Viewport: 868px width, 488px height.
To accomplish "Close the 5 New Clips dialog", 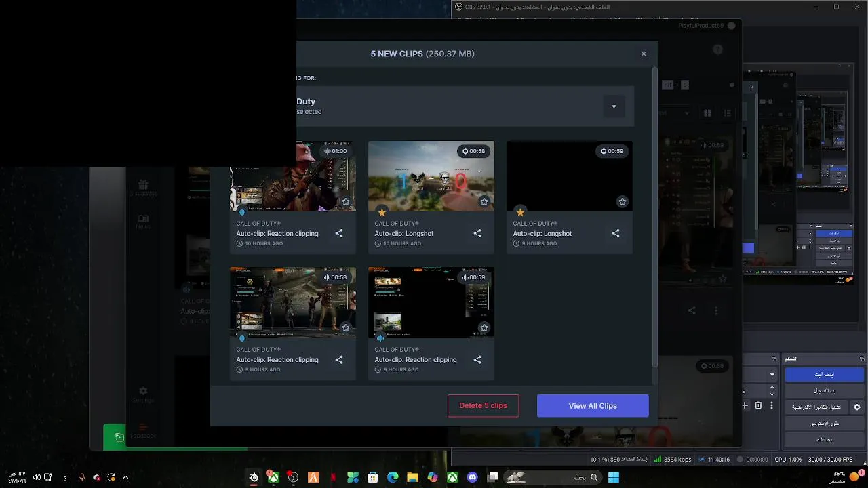I will [x=644, y=54].
